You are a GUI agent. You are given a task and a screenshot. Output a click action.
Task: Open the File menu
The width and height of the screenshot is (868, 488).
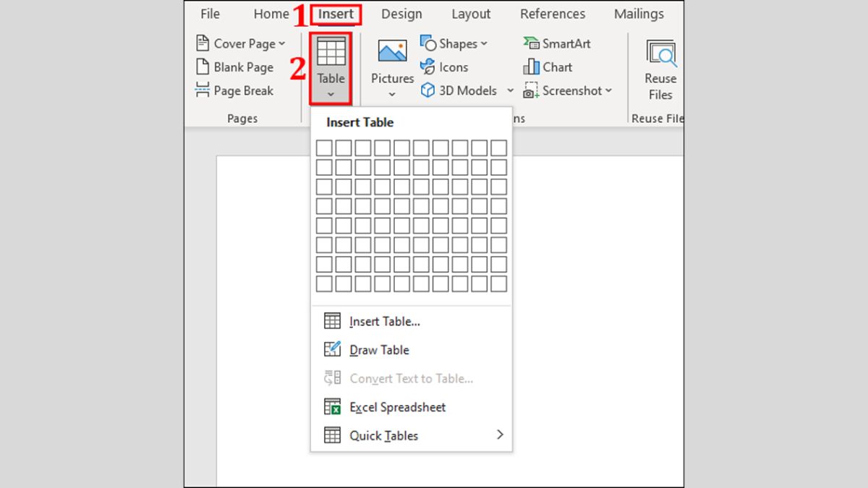coord(210,14)
